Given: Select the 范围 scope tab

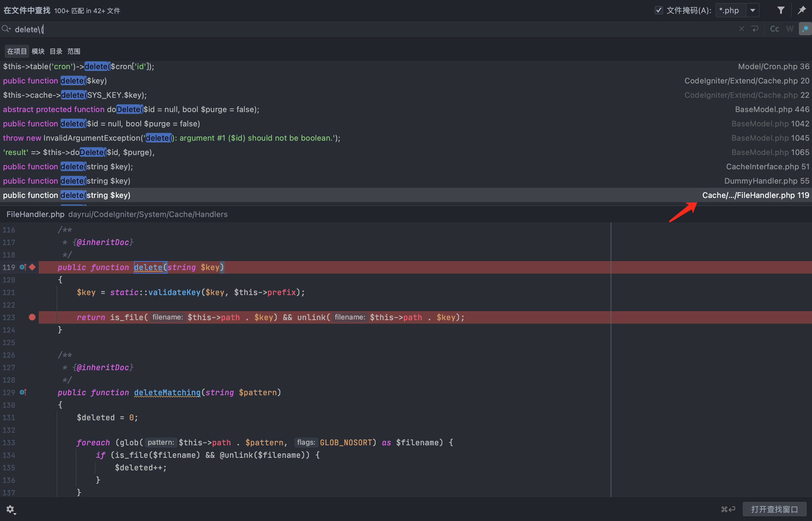Looking at the screenshot, I should click(74, 52).
